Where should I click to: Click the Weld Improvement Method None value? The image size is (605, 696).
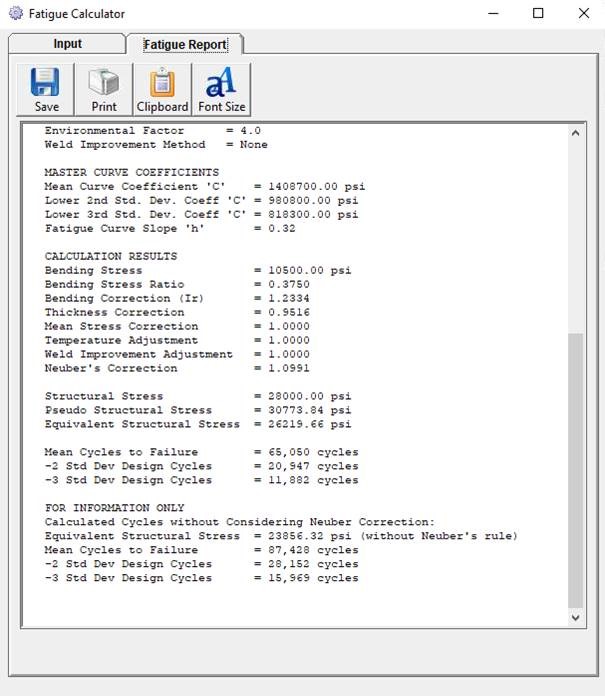[x=253, y=145]
